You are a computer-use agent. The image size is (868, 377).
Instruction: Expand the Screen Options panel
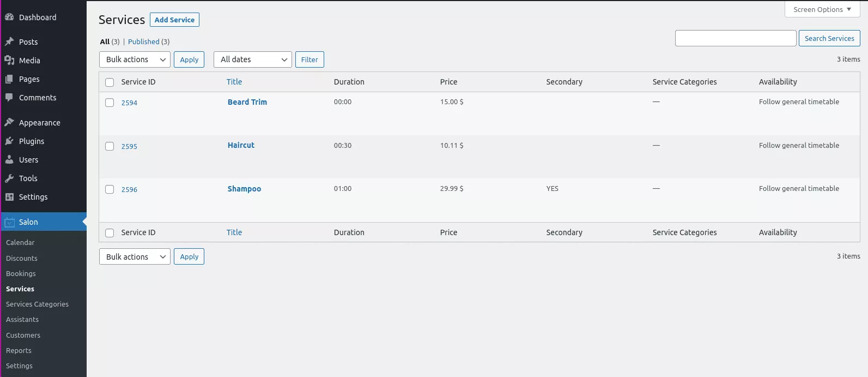[x=822, y=9]
